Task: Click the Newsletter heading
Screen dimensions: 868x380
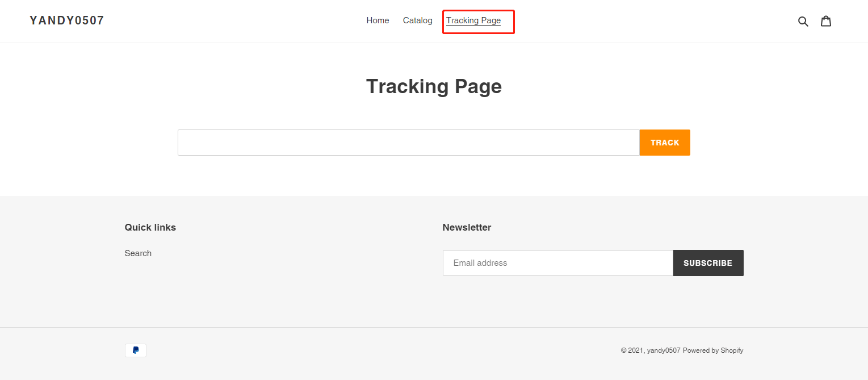Action: [x=467, y=227]
